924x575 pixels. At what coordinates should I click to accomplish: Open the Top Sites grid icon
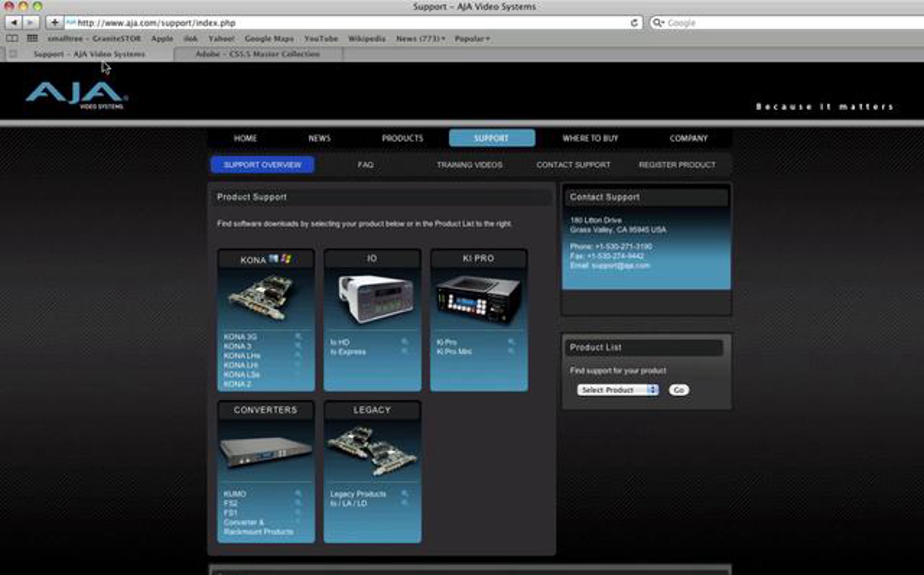click(32, 39)
